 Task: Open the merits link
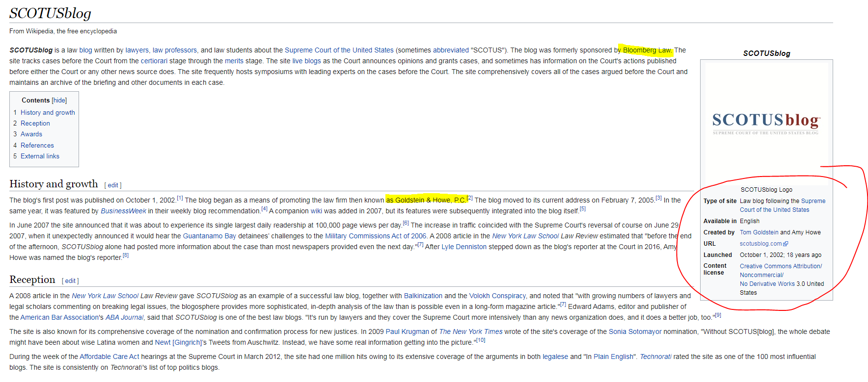[x=234, y=61]
